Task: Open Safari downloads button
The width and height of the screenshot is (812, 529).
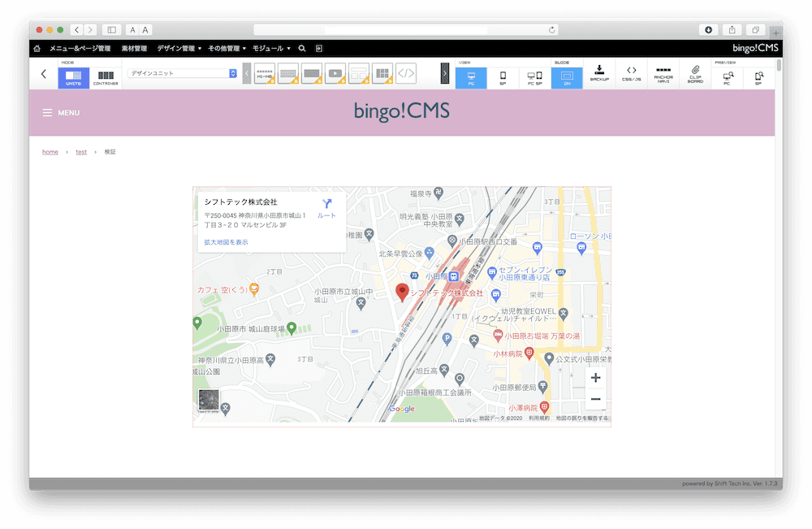Action: [708, 30]
